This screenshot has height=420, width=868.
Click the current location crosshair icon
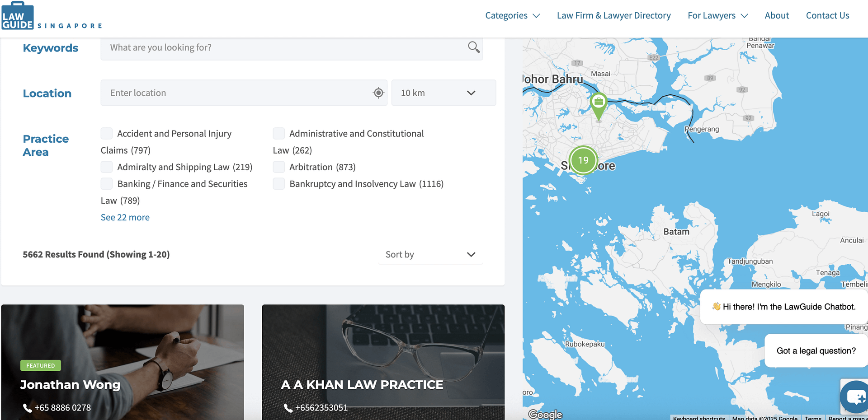(378, 93)
